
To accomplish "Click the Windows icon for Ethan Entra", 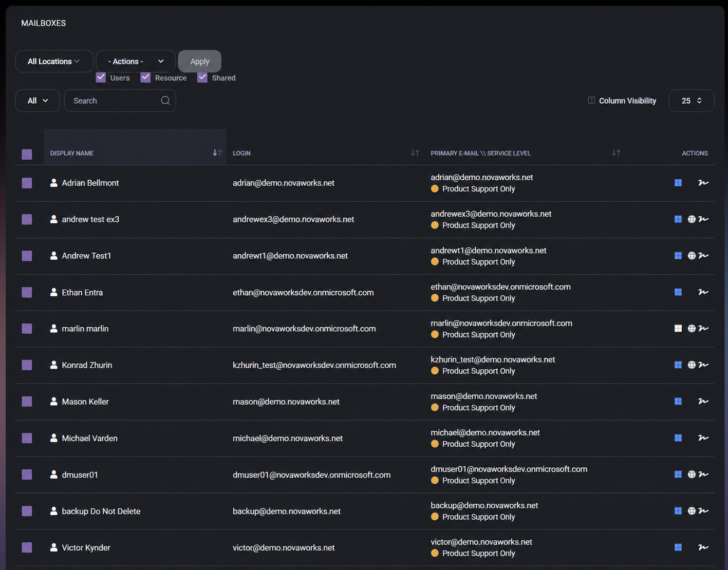I will [x=678, y=292].
